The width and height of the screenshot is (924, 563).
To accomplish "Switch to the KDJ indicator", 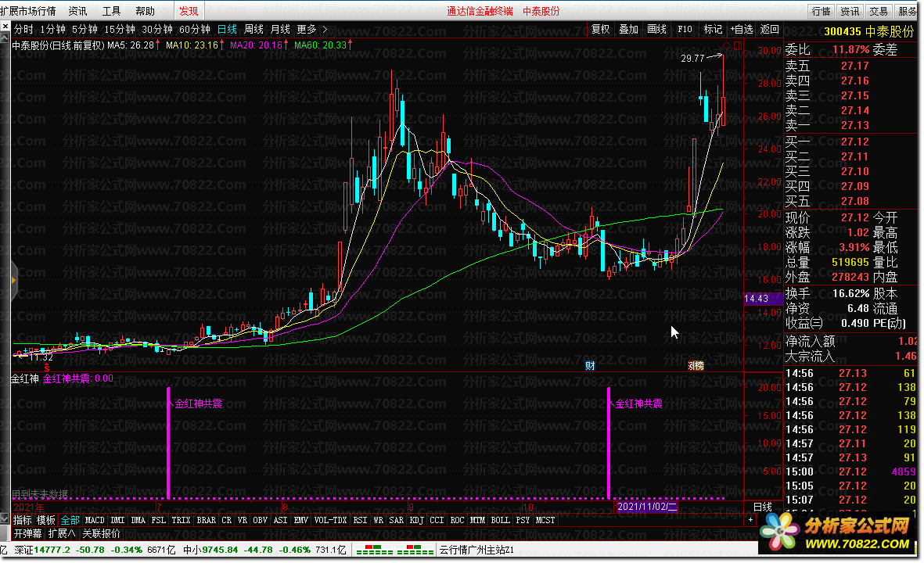I will 417,520.
